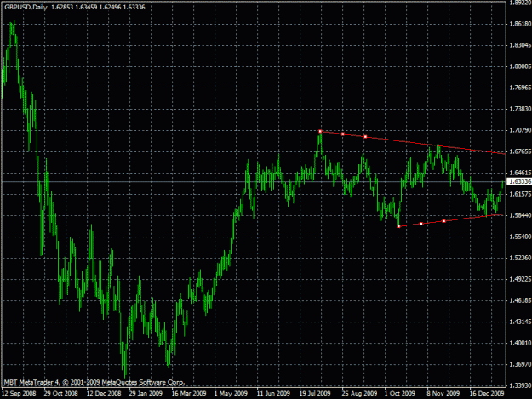Click the 11 Jun 2009 date label

click(x=273, y=394)
